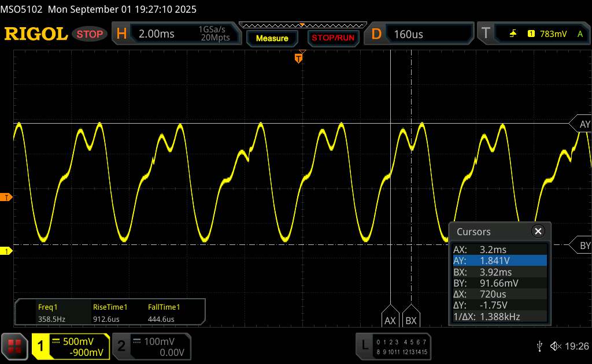
Task: Click the RIGOL logo
Action: [x=36, y=34]
